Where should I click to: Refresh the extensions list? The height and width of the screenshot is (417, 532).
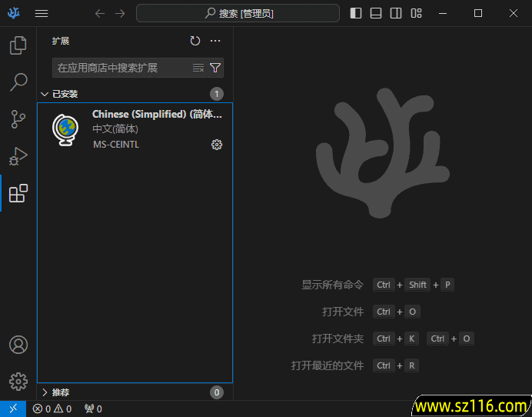point(195,41)
